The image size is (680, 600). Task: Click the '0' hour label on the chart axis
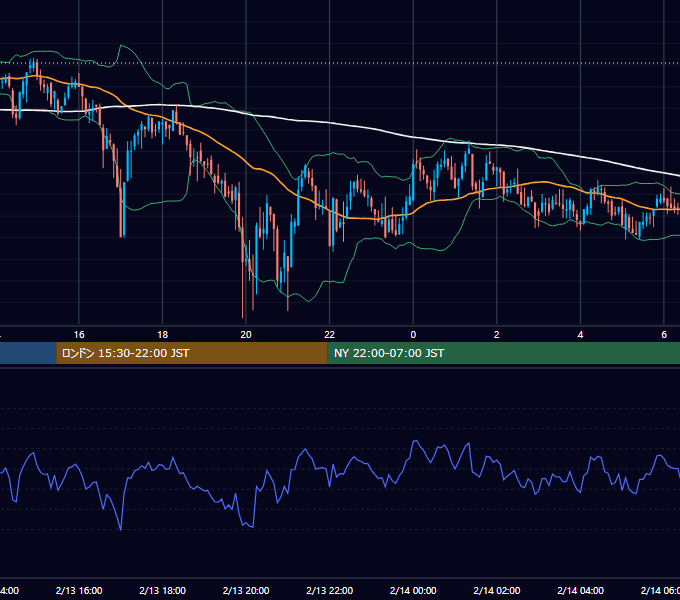413,335
